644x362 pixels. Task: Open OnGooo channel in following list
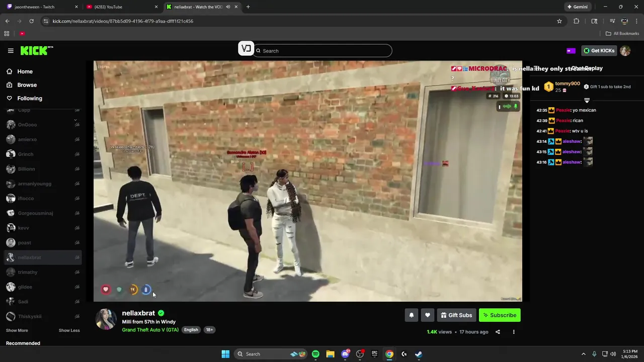pos(43,125)
